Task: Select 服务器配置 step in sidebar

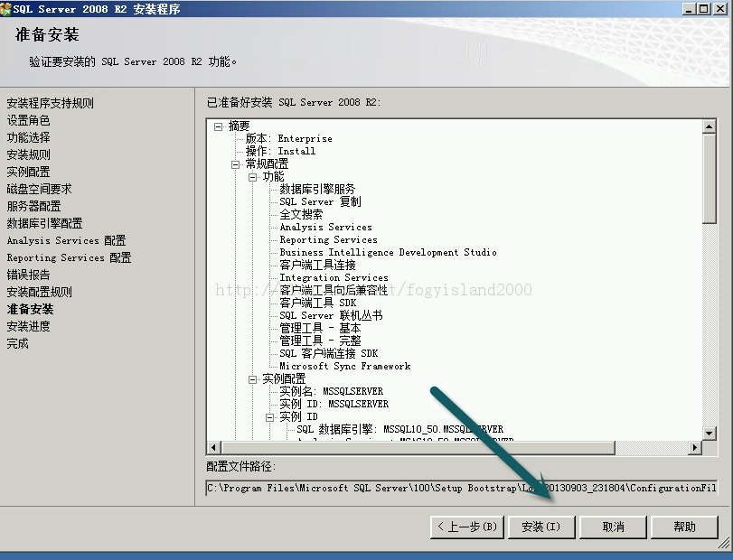Action: (33, 207)
